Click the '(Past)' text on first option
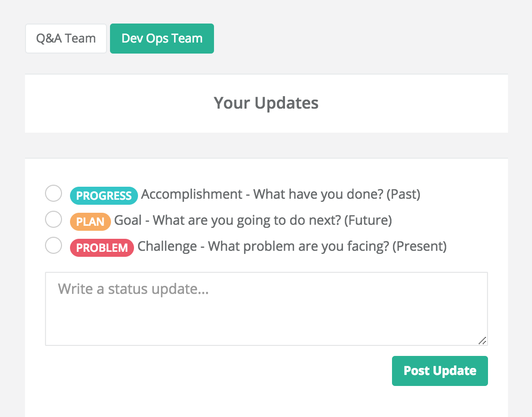 [x=403, y=195]
